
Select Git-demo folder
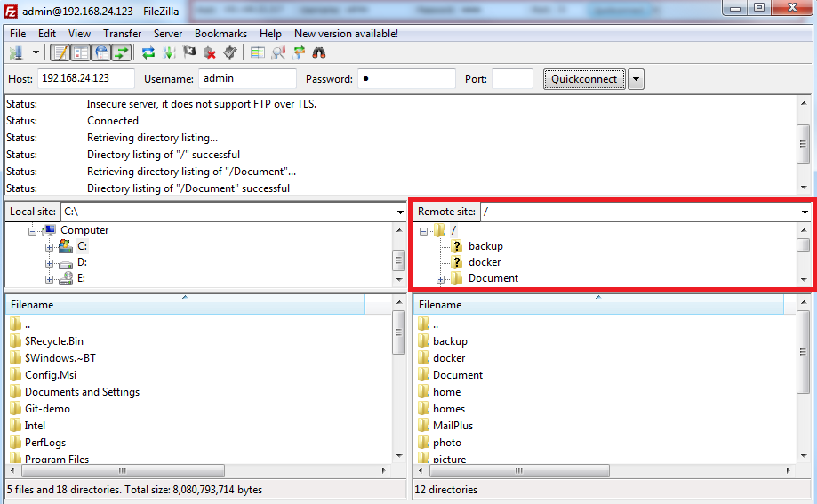tap(47, 409)
